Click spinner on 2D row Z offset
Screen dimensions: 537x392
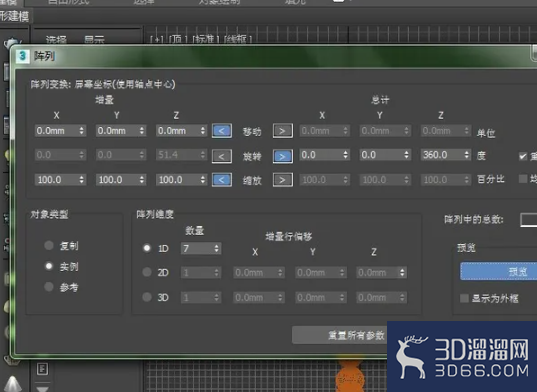[x=402, y=273]
